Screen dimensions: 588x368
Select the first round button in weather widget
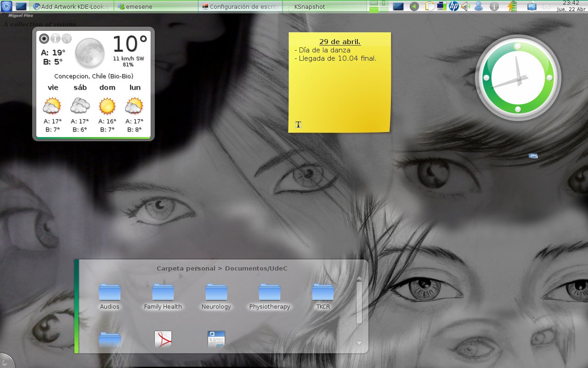point(44,39)
